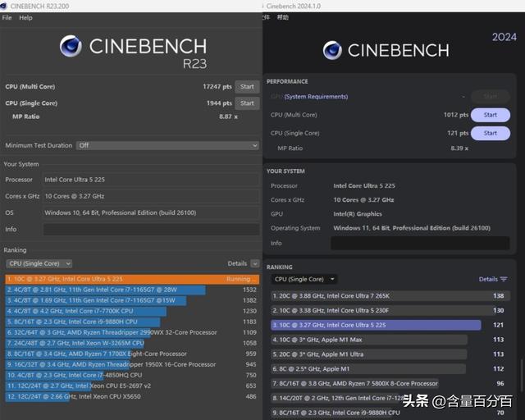Open the Help menu in Cinebench R23
This screenshot has width=525, height=420.
tap(25, 17)
